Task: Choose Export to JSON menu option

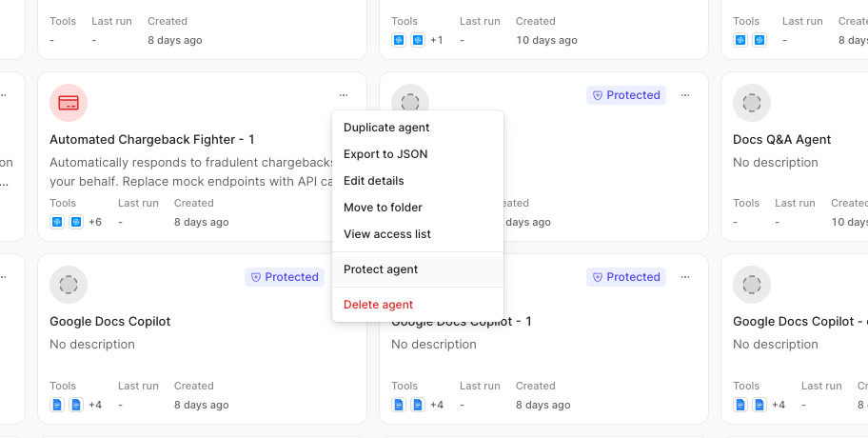Action: [x=385, y=154]
